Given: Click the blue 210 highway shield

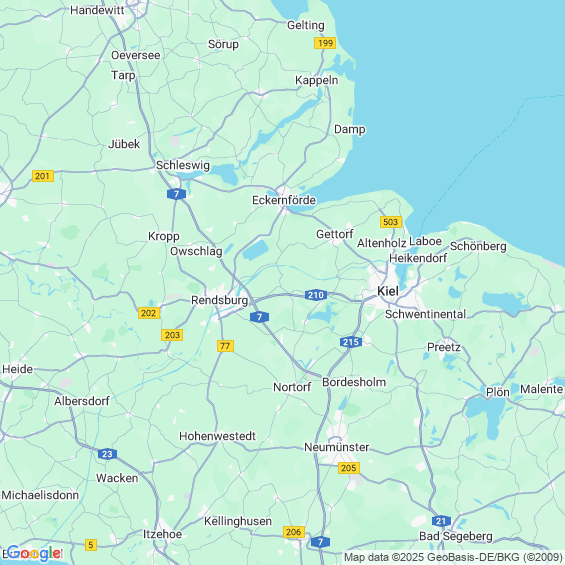Looking at the screenshot, I should (316, 295).
